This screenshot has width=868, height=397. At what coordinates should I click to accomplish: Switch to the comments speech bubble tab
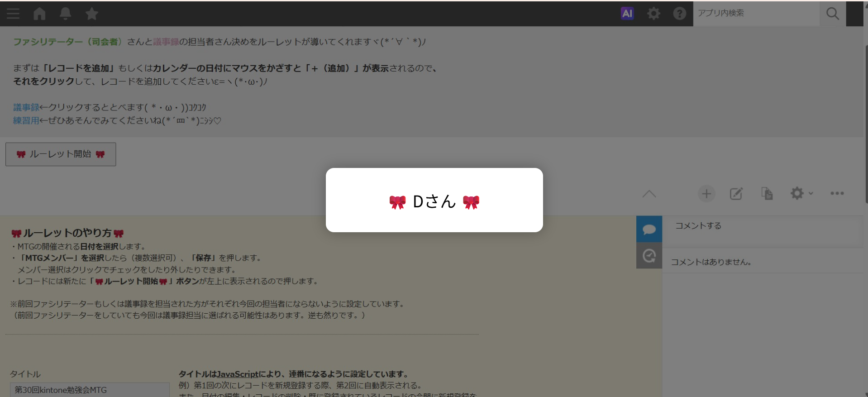pyautogui.click(x=649, y=229)
